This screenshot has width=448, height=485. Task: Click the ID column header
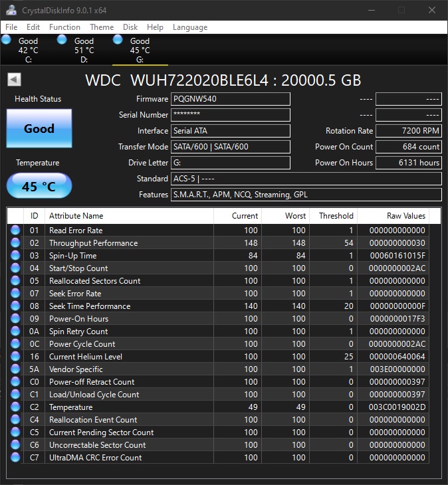click(35, 216)
